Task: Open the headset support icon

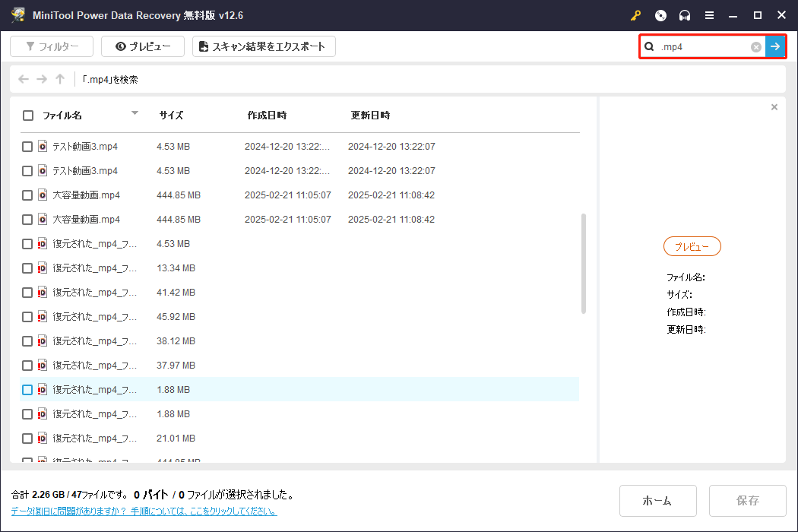Action: (685, 16)
